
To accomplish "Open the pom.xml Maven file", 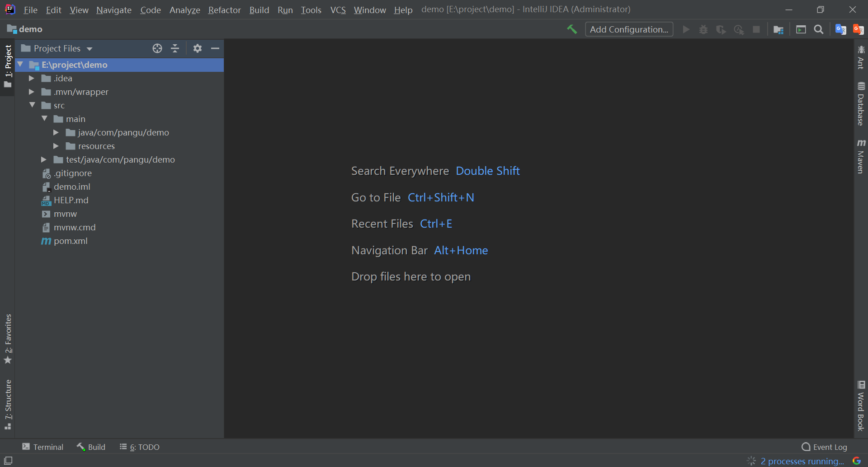I will click(x=71, y=241).
